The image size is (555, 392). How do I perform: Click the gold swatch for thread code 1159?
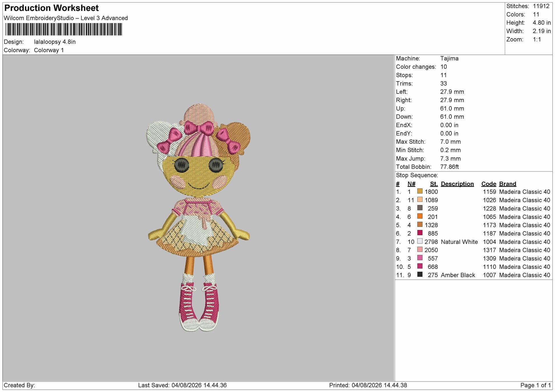tap(420, 191)
